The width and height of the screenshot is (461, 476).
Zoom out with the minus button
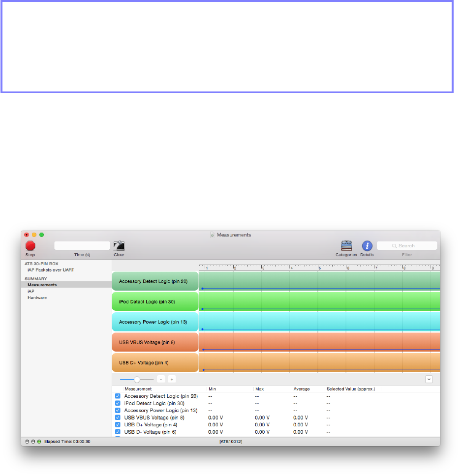[x=161, y=379]
